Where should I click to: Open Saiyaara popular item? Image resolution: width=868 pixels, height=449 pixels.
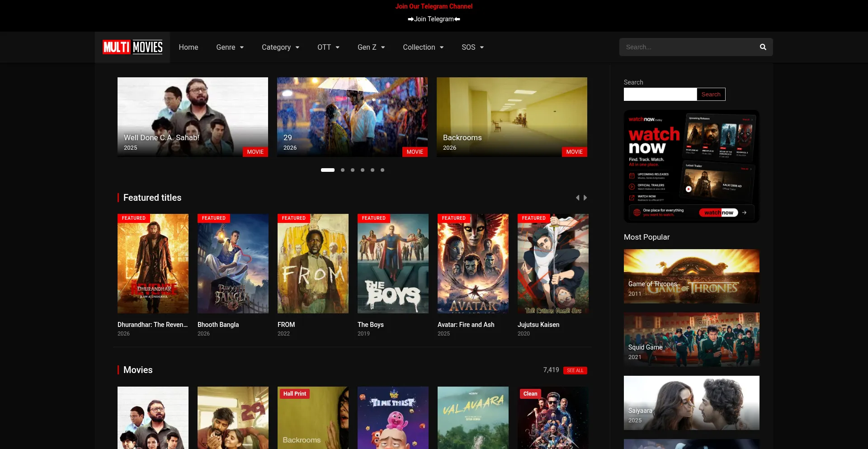click(692, 403)
